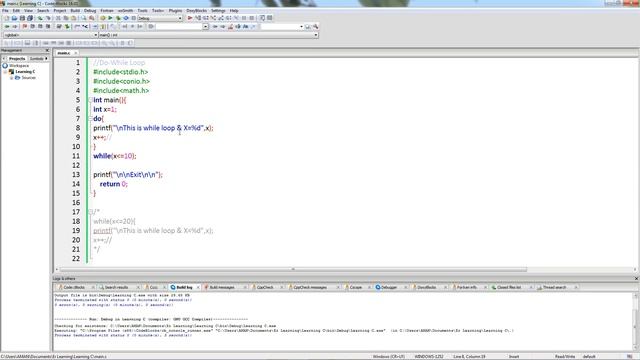Click the Step into debug icon

[213, 18]
